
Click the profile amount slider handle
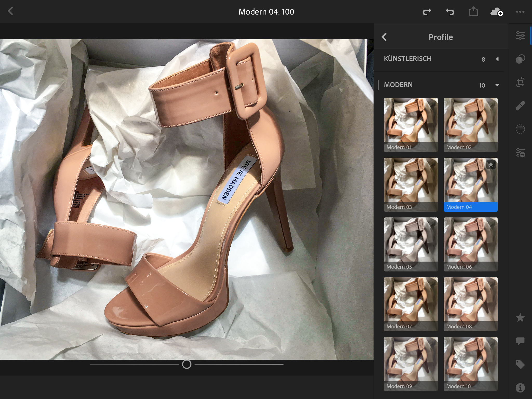tap(187, 364)
